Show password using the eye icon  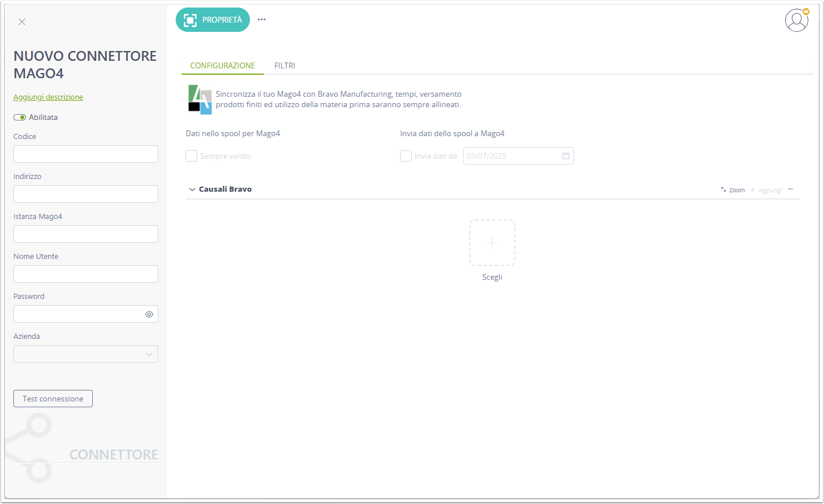(149, 314)
